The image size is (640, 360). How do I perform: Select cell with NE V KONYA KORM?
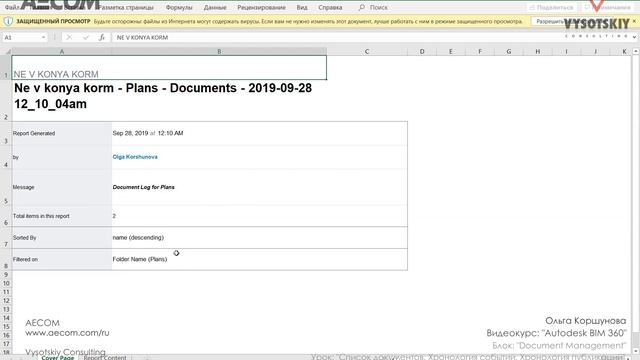click(x=169, y=68)
